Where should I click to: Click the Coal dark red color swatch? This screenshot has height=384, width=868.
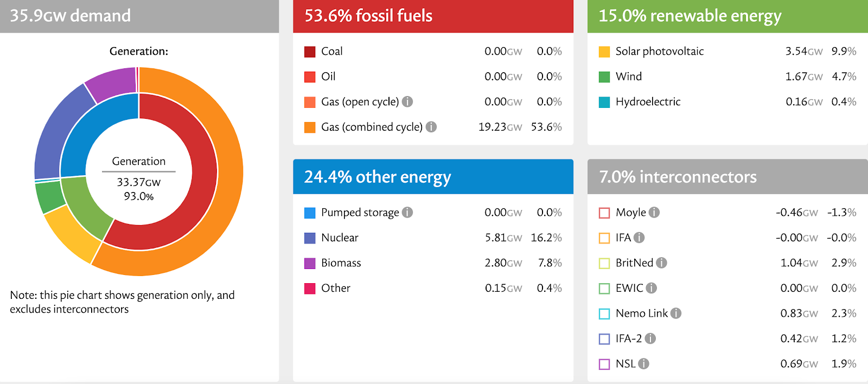310,52
